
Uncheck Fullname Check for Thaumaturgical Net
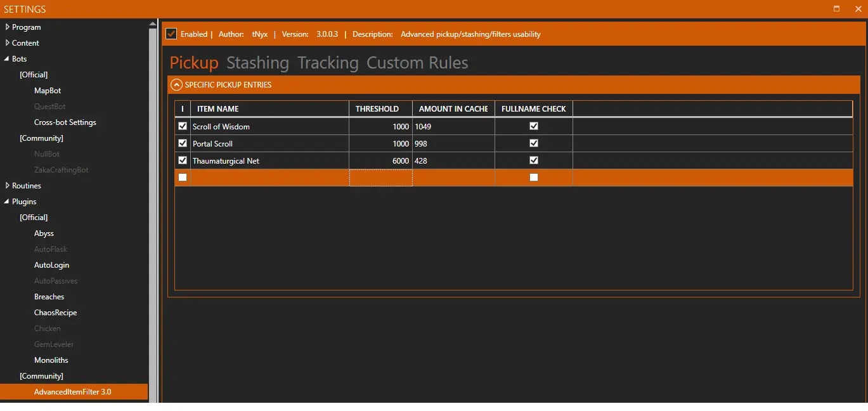pos(534,160)
